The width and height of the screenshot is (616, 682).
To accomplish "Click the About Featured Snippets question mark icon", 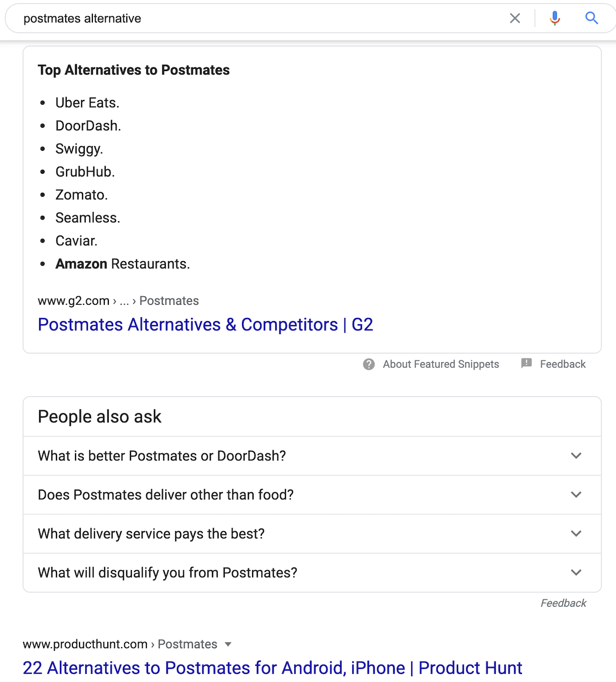I will (x=369, y=364).
